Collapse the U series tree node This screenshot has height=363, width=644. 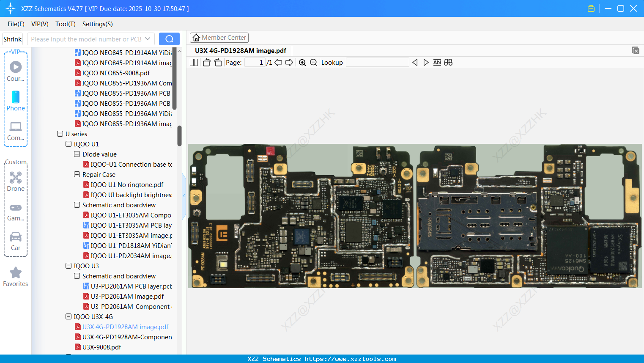coord(60,134)
